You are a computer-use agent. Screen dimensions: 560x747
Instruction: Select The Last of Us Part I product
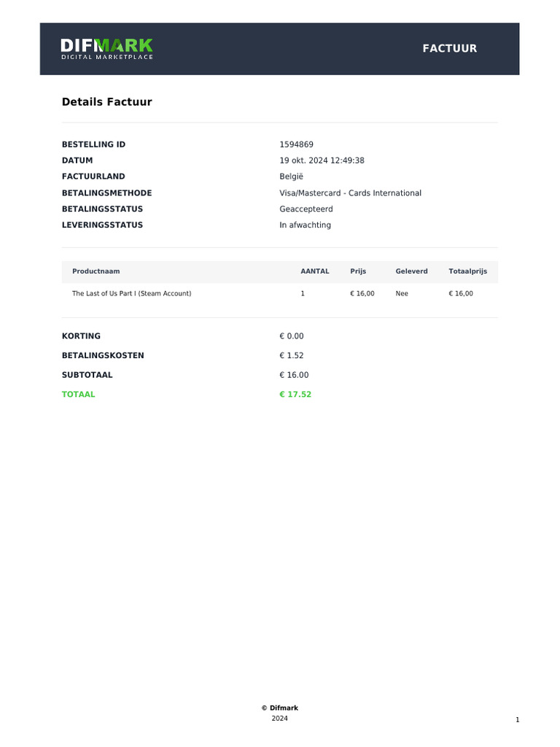point(132,293)
